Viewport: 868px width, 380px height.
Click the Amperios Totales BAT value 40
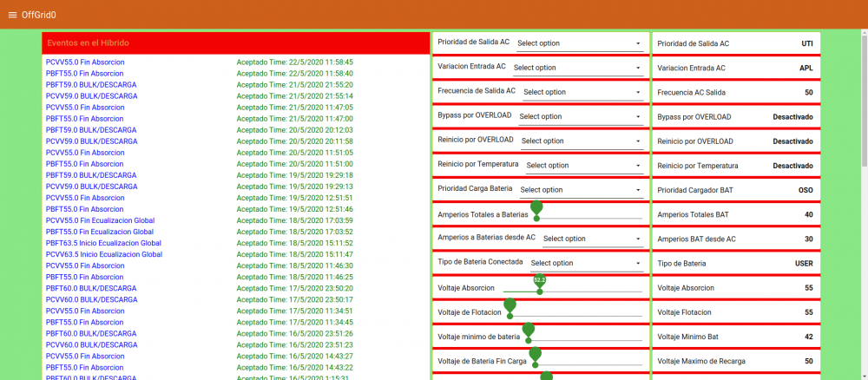tap(809, 214)
